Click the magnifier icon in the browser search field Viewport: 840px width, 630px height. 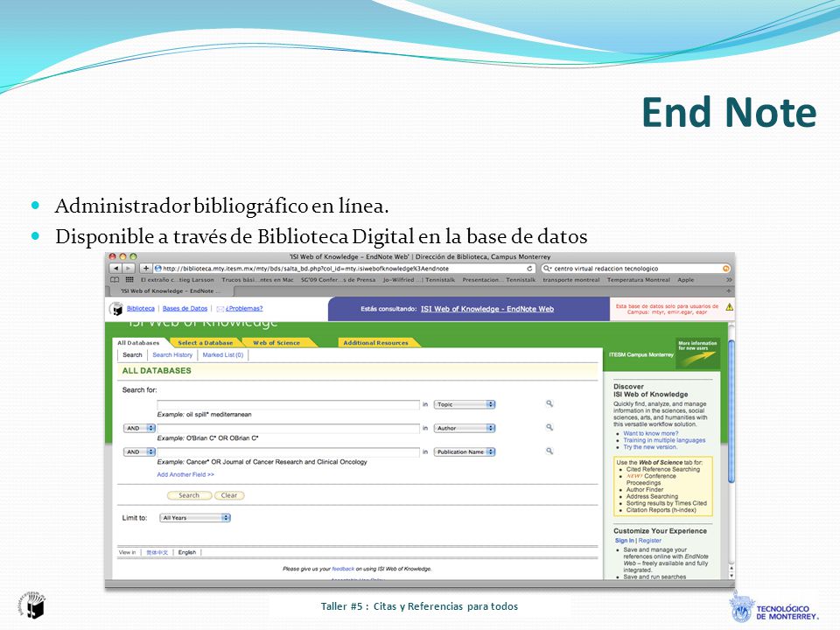click(x=547, y=269)
